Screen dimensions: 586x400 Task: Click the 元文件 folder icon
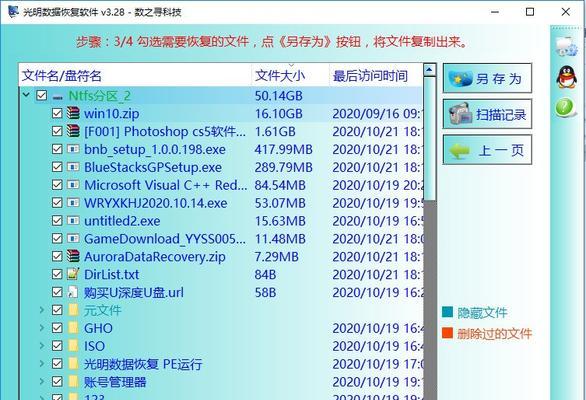tap(73, 310)
